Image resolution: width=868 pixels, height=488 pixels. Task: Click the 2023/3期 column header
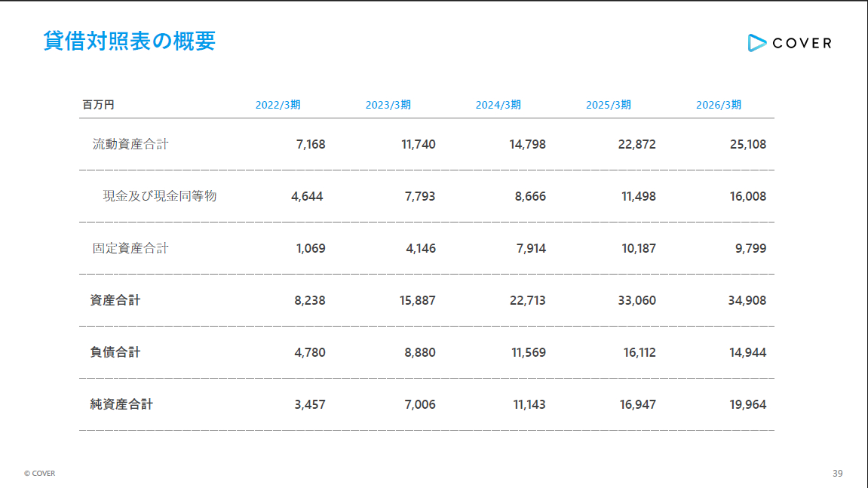388,105
